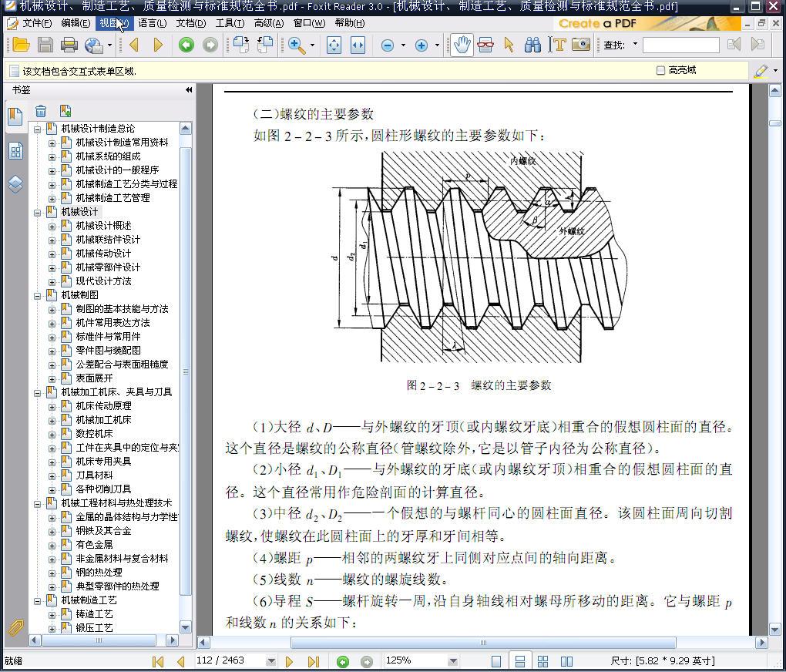786x672 pixels.
Task: Select the arrow Select Annotation tool
Action: (509, 45)
